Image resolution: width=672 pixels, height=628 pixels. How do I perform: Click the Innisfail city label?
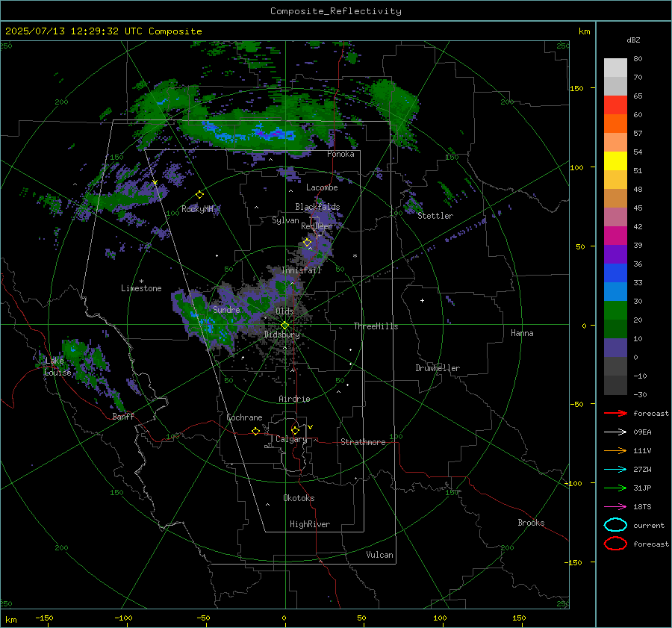tap(302, 270)
